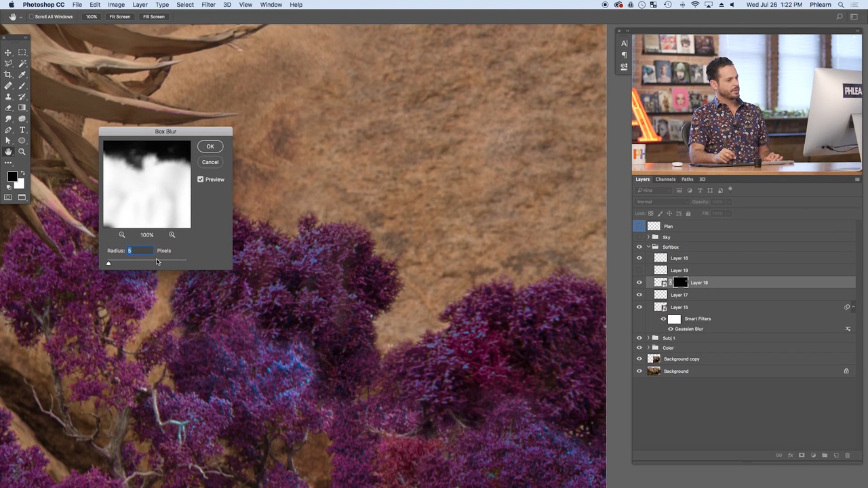Hide the Softbox group
Image resolution: width=868 pixels, height=488 pixels.
[x=639, y=247]
